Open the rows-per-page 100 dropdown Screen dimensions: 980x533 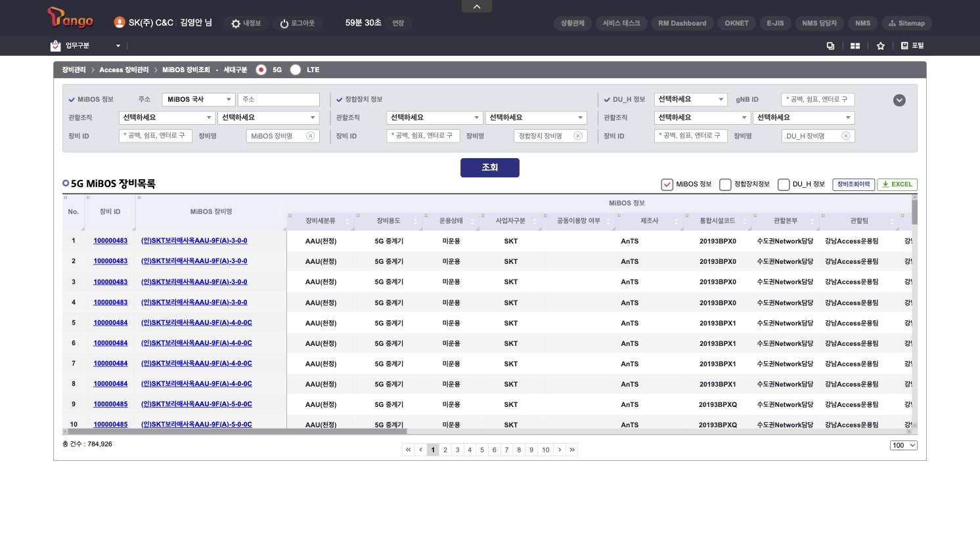coord(904,445)
